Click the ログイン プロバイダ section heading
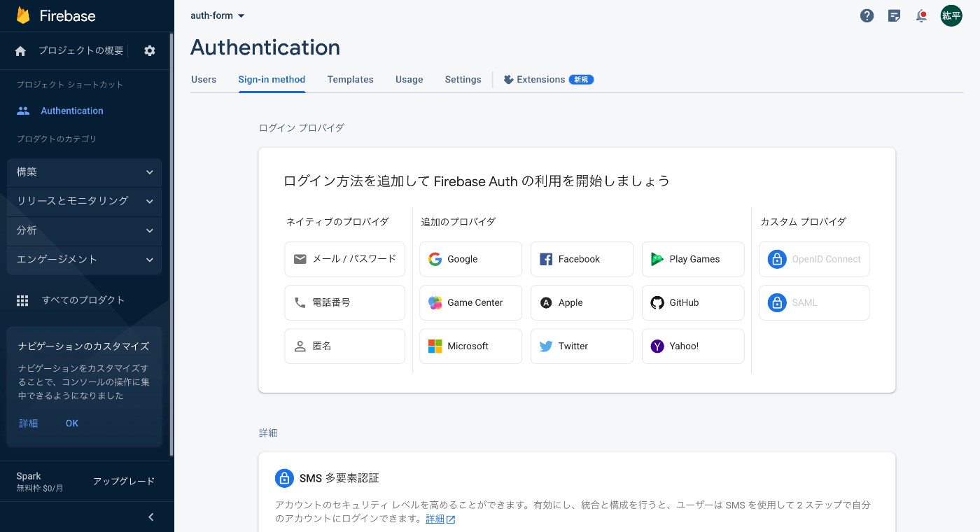The image size is (980, 532). [302, 128]
